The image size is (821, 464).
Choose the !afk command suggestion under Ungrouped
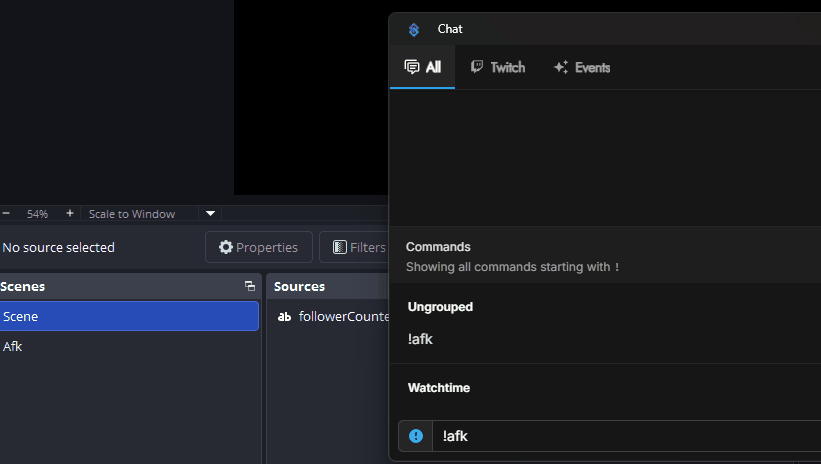[421, 339]
